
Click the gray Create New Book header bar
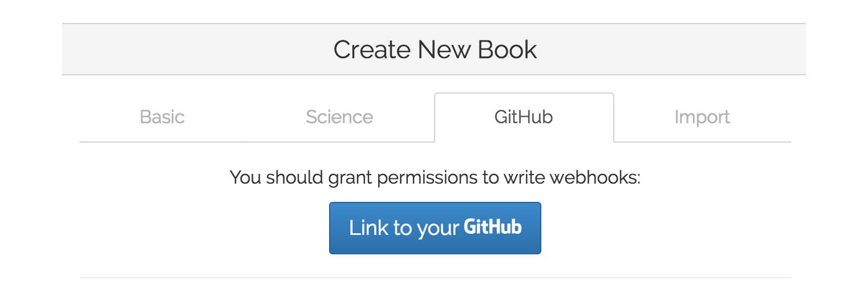(186, 50)
